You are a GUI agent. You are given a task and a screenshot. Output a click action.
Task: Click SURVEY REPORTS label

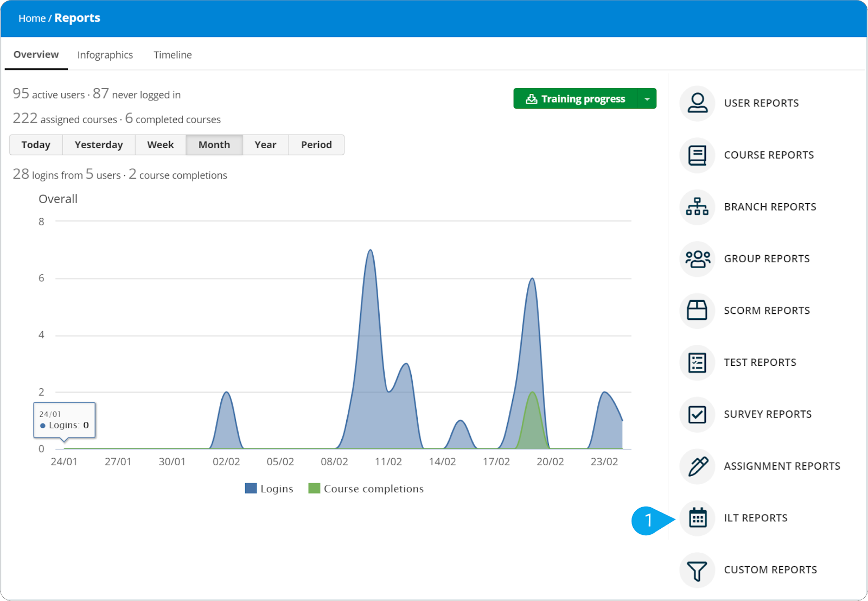point(768,414)
